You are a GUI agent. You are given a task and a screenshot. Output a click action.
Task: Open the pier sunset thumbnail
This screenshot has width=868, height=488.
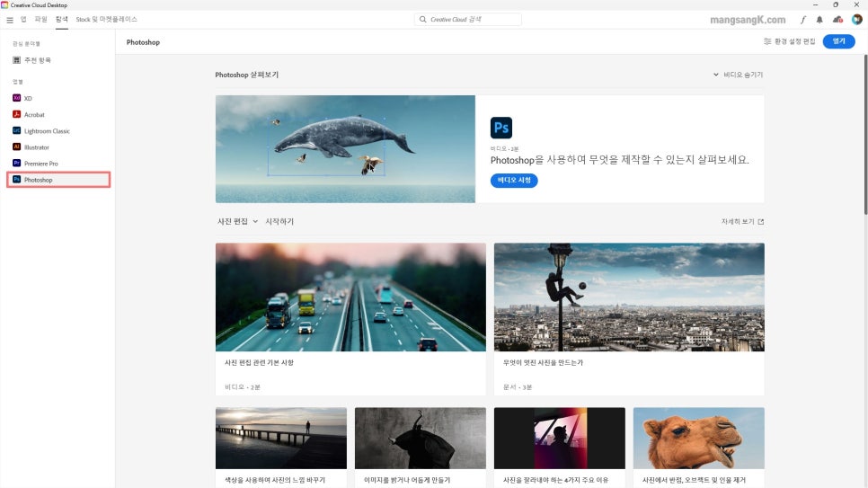pyautogui.click(x=281, y=439)
